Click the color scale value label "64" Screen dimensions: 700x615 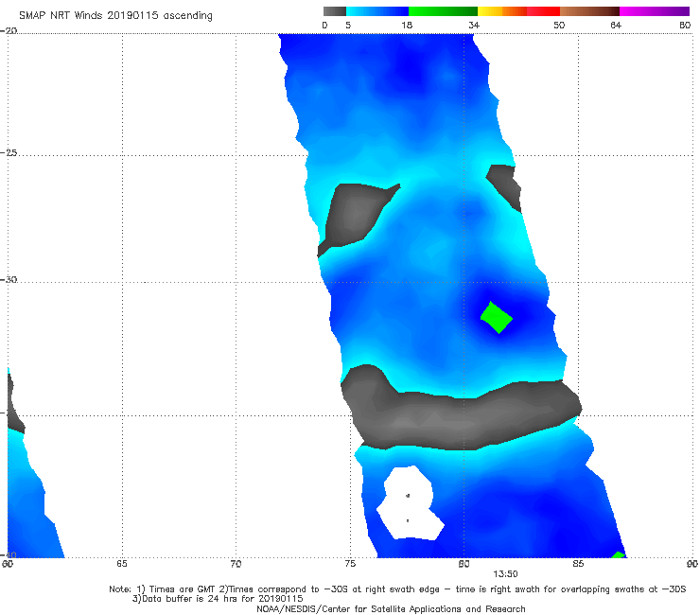pyautogui.click(x=616, y=26)
